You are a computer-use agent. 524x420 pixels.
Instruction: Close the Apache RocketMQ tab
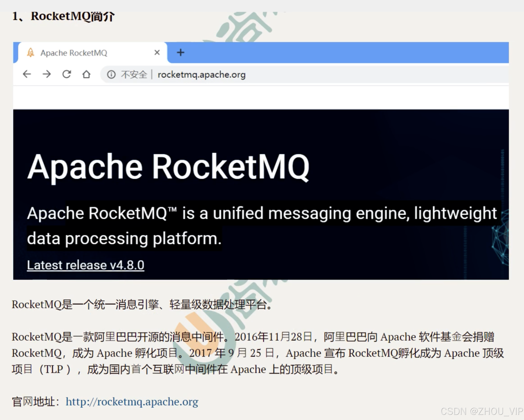[x=157, y=52]
